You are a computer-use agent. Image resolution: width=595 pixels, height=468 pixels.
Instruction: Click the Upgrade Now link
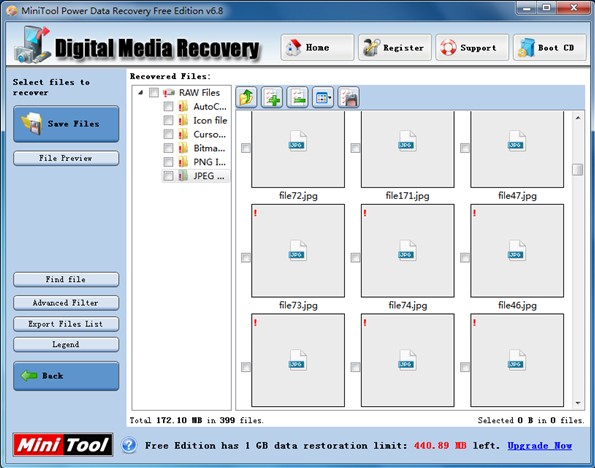coord(540,445)
